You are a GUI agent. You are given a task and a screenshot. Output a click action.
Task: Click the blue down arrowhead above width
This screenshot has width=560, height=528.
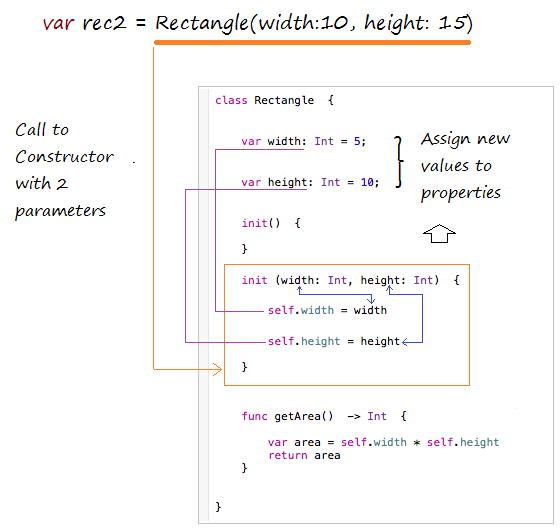coord(371,299)
